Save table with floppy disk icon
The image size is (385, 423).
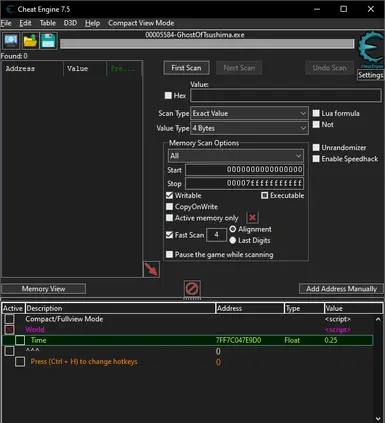pyautogui.click(x=48, y=41)
